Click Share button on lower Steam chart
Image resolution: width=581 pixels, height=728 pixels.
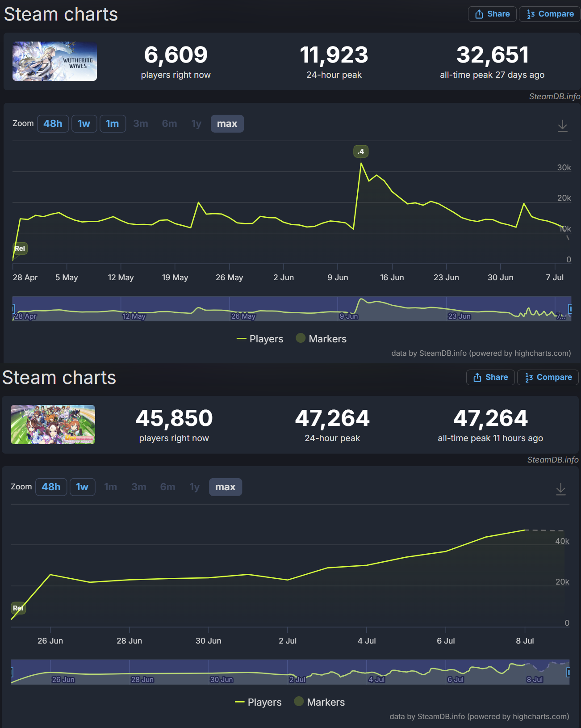click(x=490, y=377)
